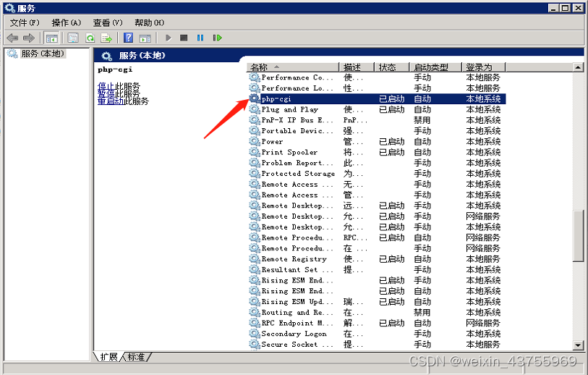Click the Restart service toolbar button
This screenshot has height=375, width=588.
click(218, 38)
